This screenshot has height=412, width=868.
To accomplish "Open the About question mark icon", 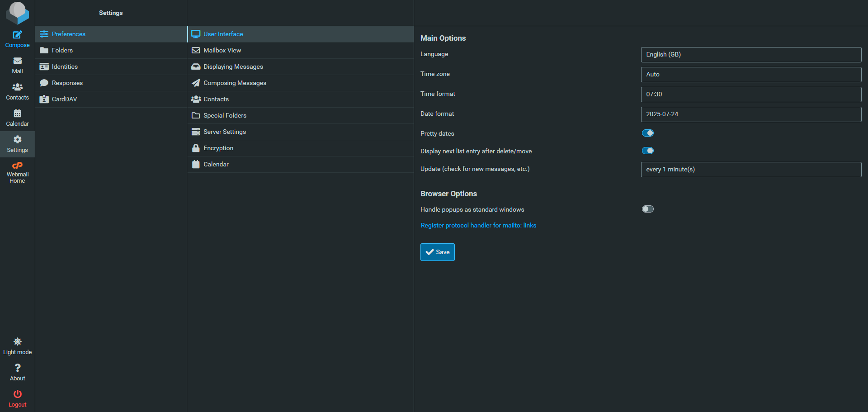I will (x=17, y=368).
